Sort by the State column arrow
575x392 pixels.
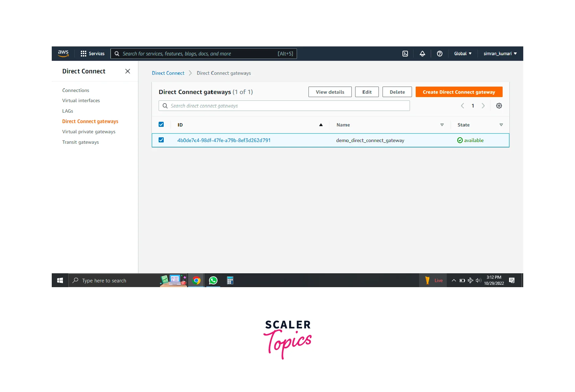pyautogui.click(x=501, y=125)
